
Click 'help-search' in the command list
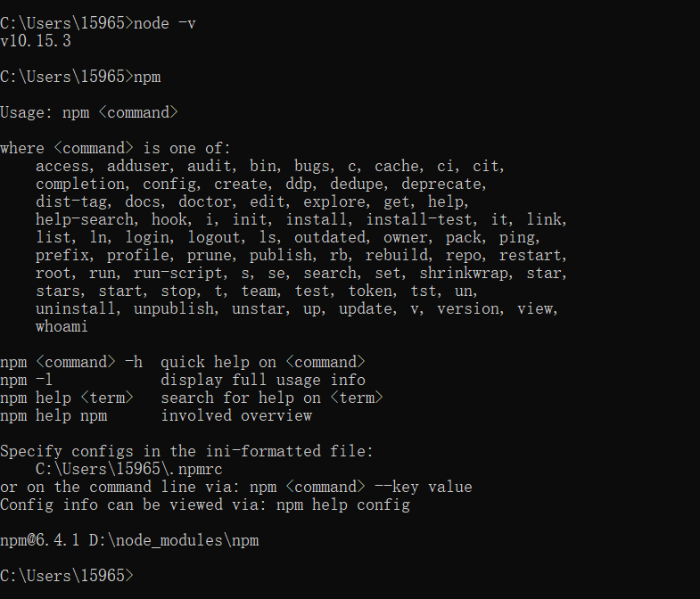(x=85, y=219)
